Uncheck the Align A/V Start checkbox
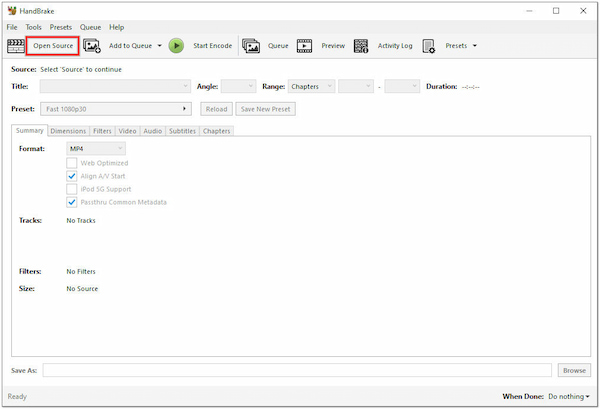This screenshot has width=600, height=409. point(72,176)
